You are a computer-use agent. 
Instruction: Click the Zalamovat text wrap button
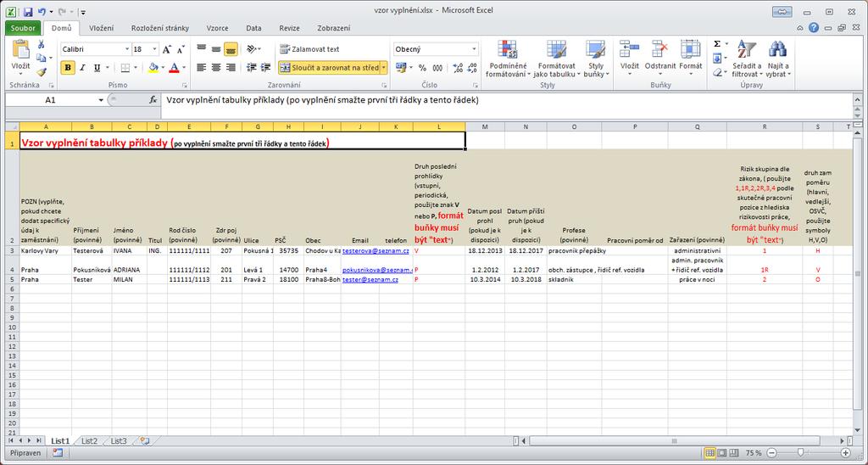tap(310, 49)
